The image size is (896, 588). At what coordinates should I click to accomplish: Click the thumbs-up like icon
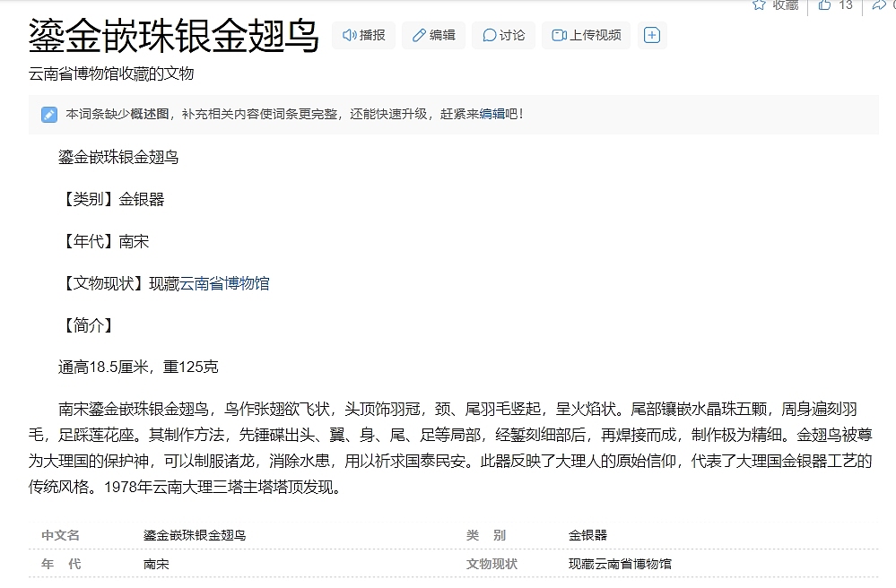824,5
